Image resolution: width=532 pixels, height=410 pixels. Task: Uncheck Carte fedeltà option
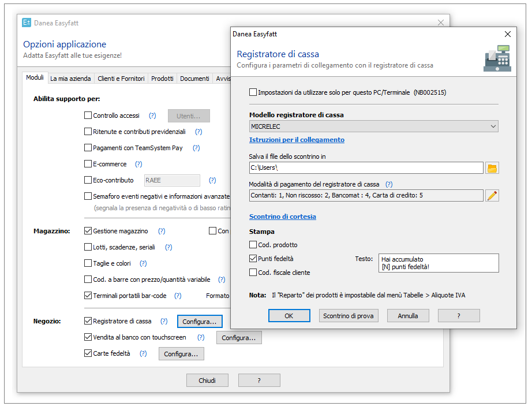coord(88,353)
